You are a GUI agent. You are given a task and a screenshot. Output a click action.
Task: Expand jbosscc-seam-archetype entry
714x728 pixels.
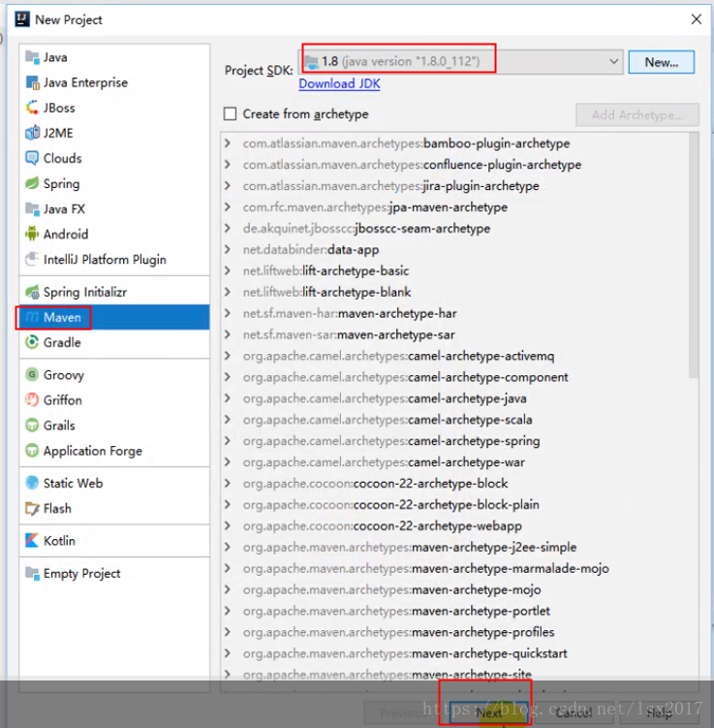coord(228,229)
